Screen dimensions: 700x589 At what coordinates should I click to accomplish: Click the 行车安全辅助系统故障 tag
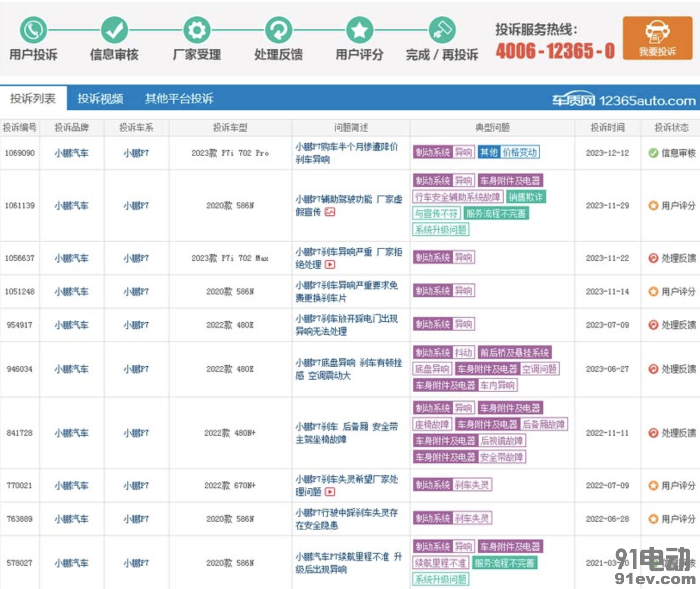[x=458, y=197]
